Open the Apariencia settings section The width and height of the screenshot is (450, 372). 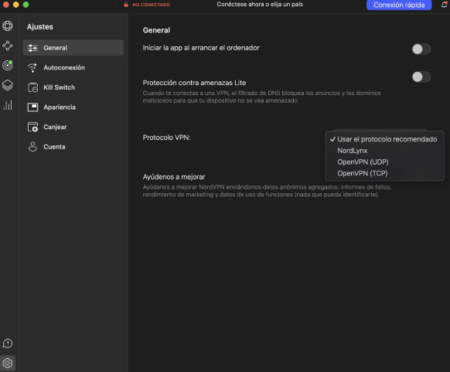73,107
